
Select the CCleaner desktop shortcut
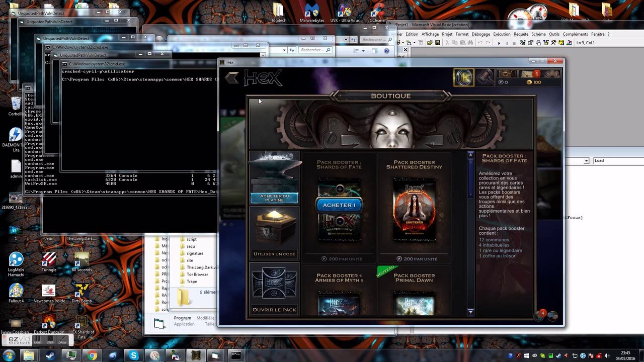point(377,13)
